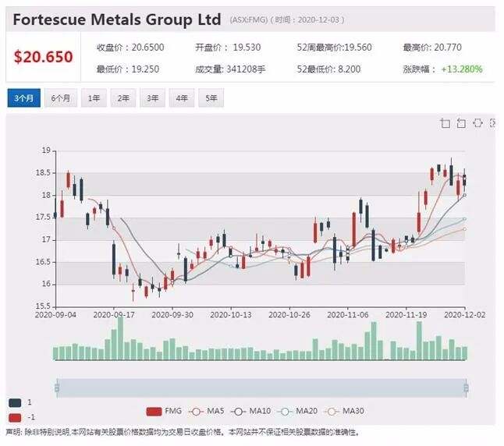Click the 最低价:19.250 value

point(128,69)
